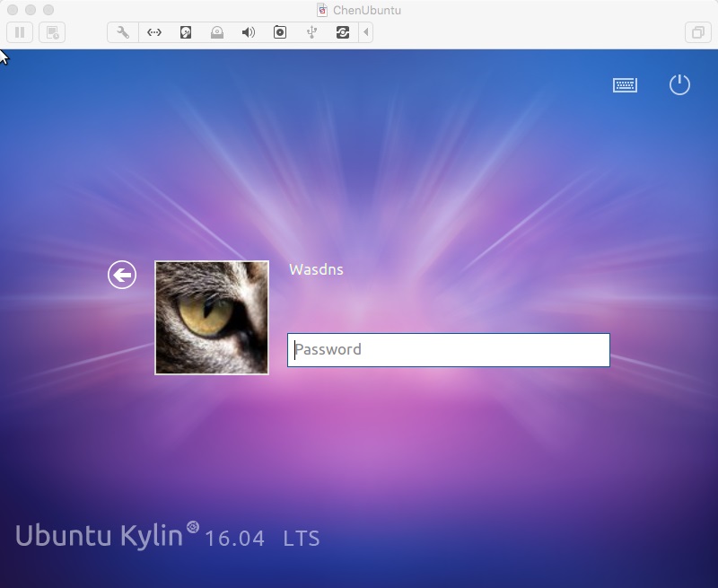Screen dimensions: 718x588
Task: Click the Wasdns username
Action: [316, 269]
